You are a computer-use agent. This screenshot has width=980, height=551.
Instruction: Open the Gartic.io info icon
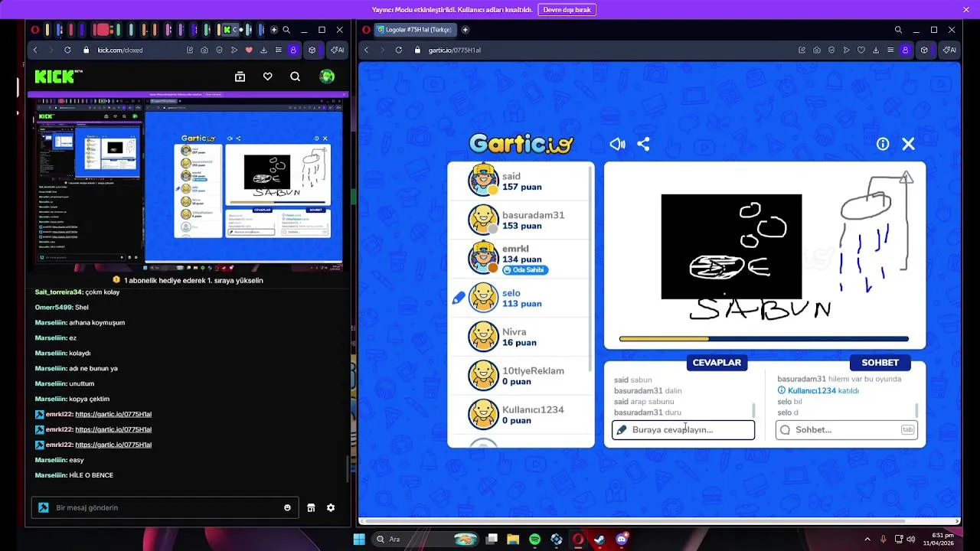883,144
